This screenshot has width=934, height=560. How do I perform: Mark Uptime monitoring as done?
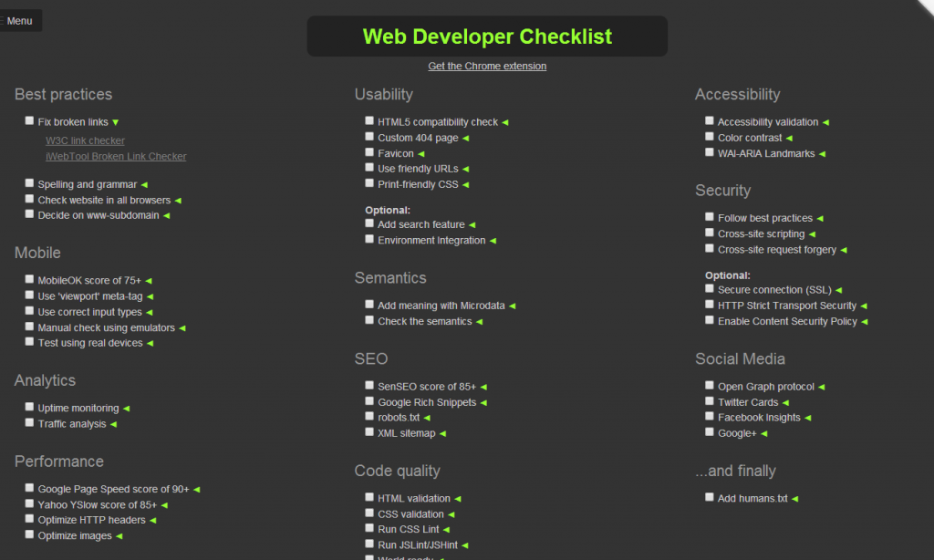(x=29, y=407)
